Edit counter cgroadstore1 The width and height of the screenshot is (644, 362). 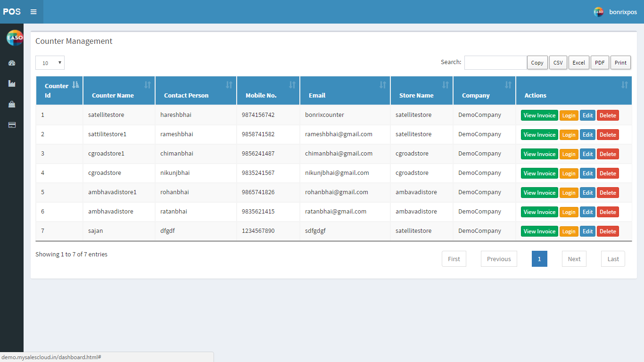coord(588,154)
